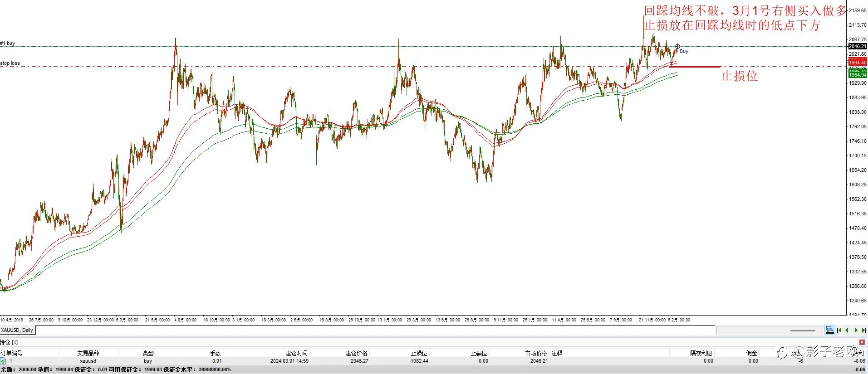The width and height of the screenshot is (868, 374).
Task: Select the xauusd symbol cell
Action: [88, 361]
